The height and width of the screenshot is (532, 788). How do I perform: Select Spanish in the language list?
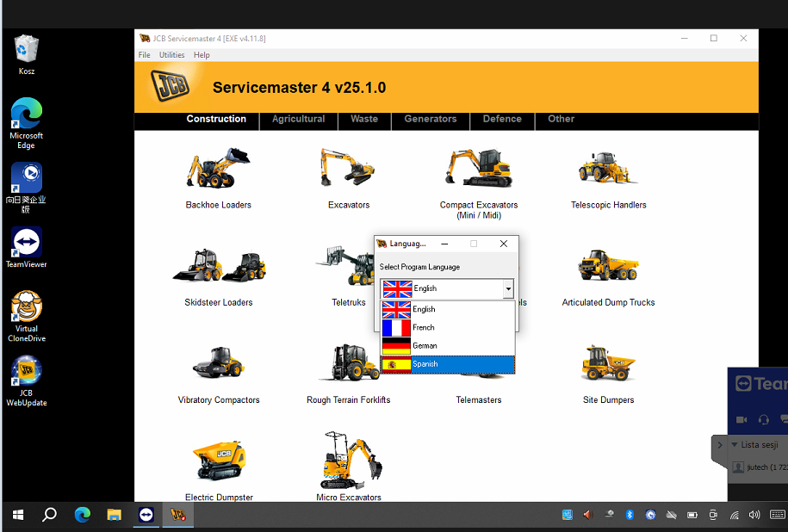(448, 364)
